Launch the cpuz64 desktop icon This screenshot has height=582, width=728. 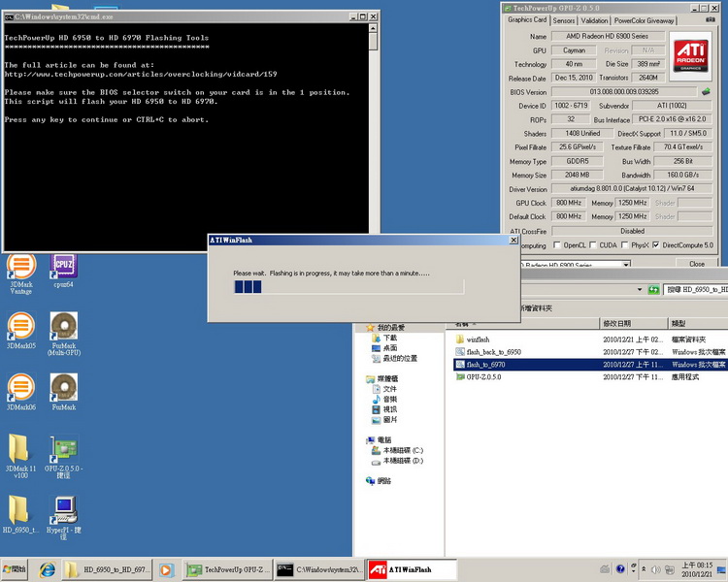pyautogui.click(x=64, y=271)
